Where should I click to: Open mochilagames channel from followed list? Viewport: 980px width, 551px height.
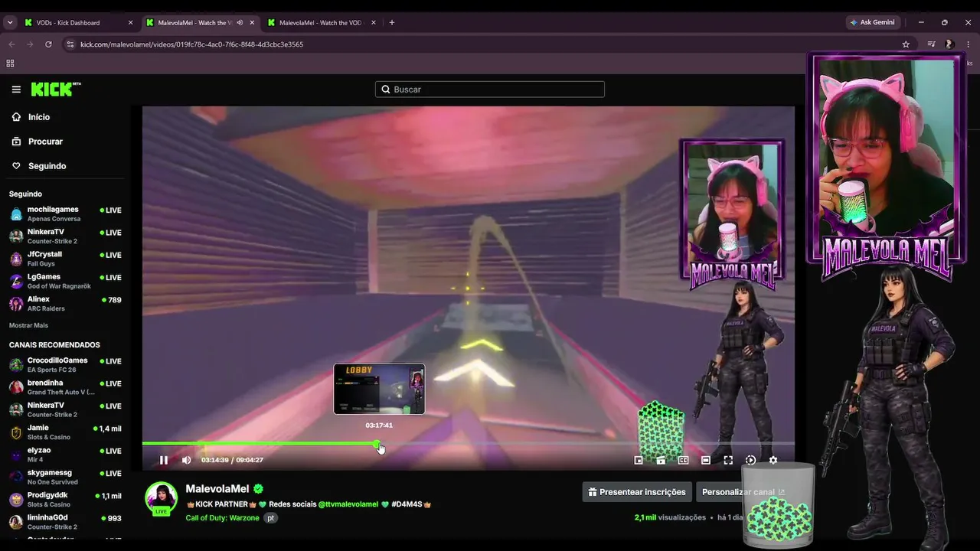pos(65,214)
